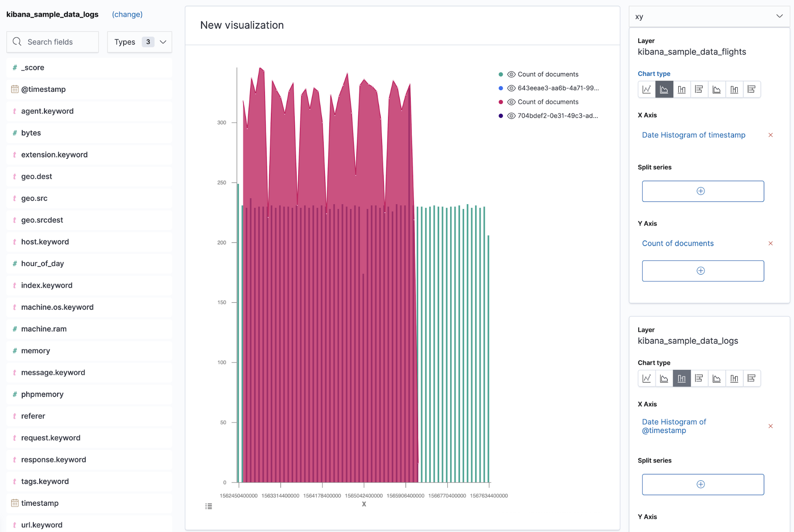Toggle visibility of 704bdef2-0e31 series

pos(512,116)
